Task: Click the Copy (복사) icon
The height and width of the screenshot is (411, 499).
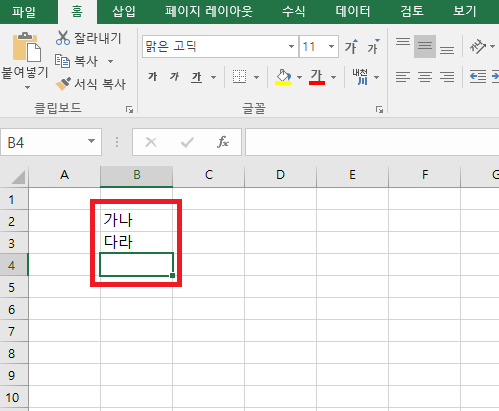Action: point(62,61)
